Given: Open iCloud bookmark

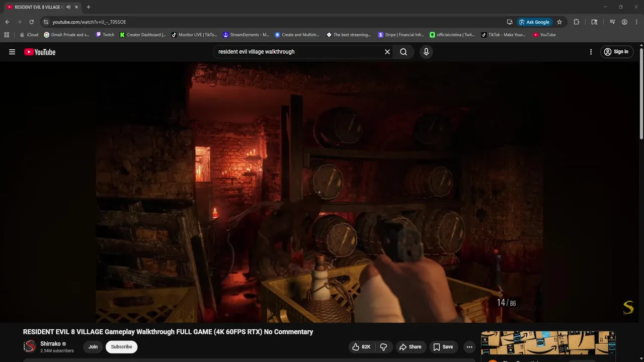Looking at the screenshot, I should click(x=29, y=35).
